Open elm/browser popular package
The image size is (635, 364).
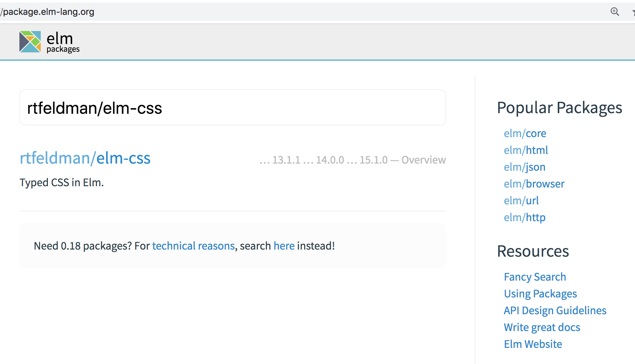tap(534, 184)
